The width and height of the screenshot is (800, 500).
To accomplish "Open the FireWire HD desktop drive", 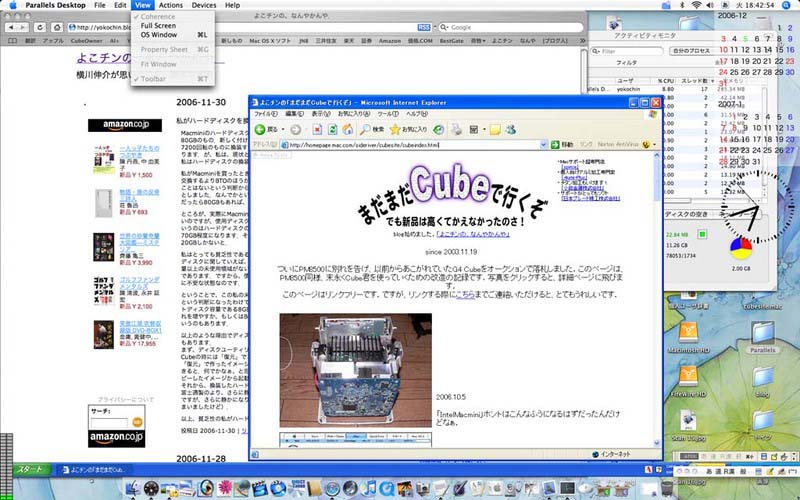I will [x=688, y=382].
